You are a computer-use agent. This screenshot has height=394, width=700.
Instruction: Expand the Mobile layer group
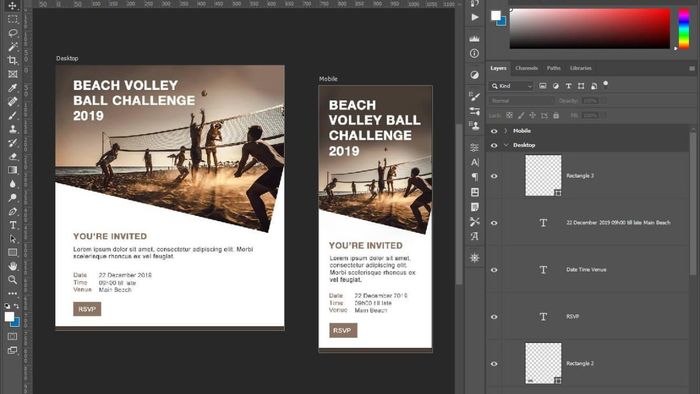(x=506, y=131)
